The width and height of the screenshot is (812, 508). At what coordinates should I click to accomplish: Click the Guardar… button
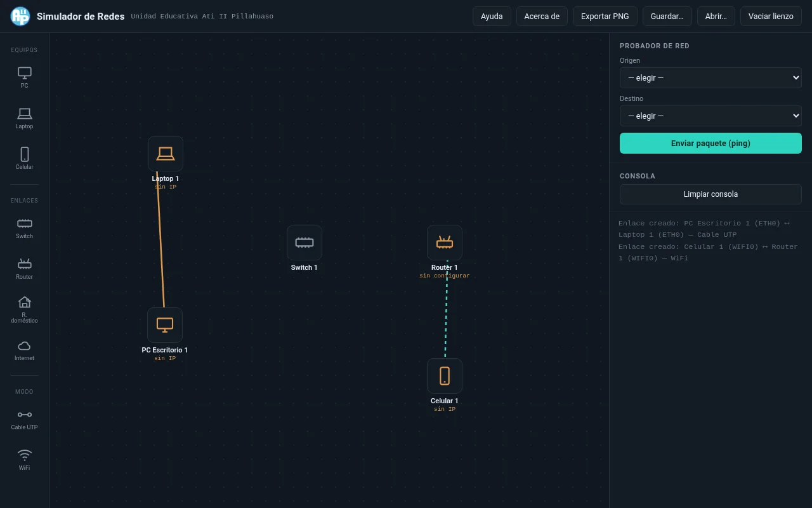(667, 17)
